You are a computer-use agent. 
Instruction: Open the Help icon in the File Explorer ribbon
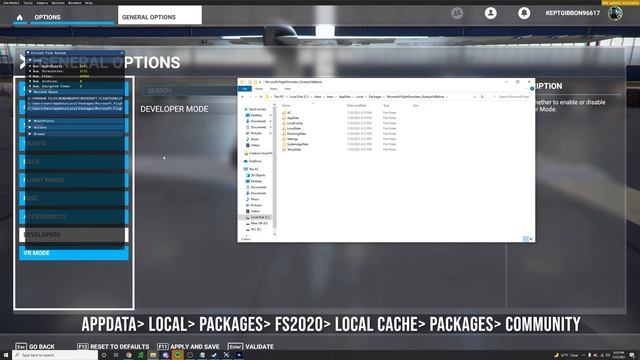pos(532,89)
